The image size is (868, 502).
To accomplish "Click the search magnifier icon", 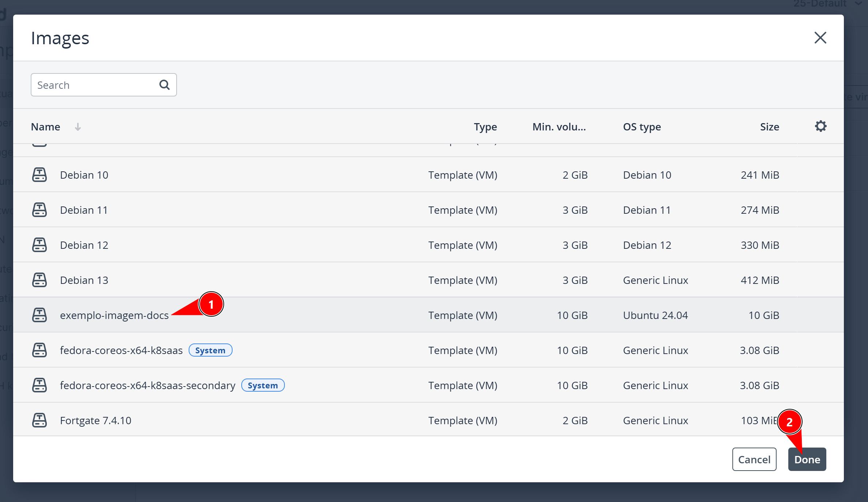I will click(165, 85).
